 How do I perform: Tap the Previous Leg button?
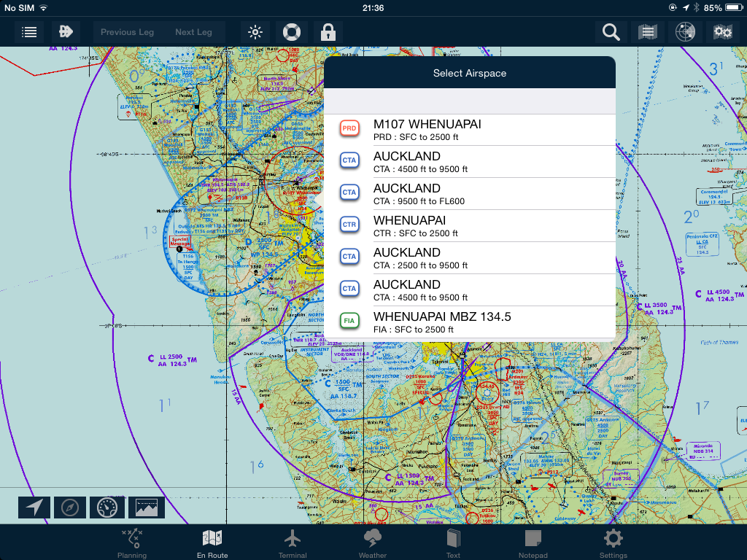(127, 32)
